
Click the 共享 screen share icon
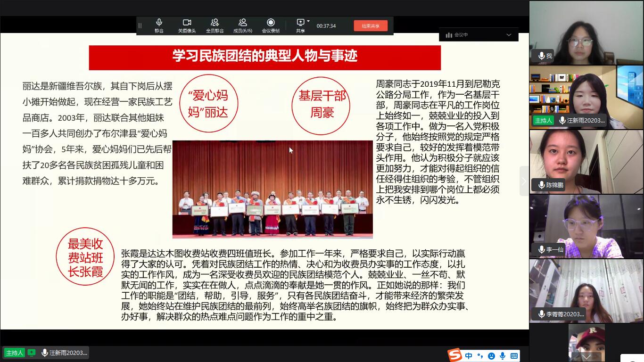[x=300, y=24]
